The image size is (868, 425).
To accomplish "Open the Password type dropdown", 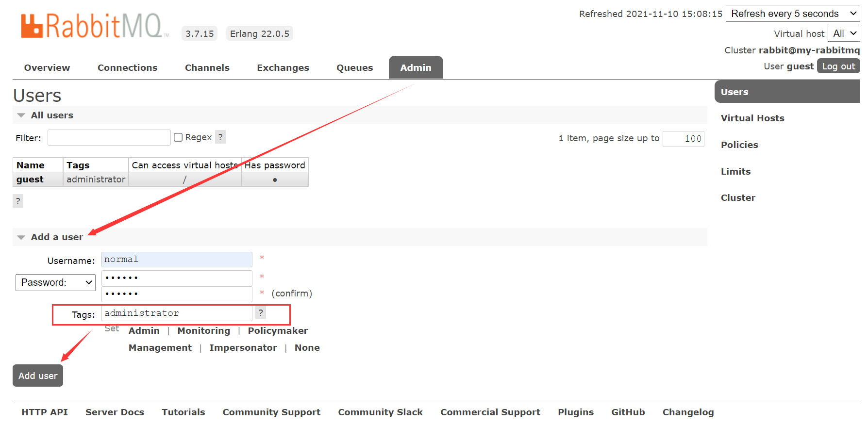I will (x=55, y=282).
